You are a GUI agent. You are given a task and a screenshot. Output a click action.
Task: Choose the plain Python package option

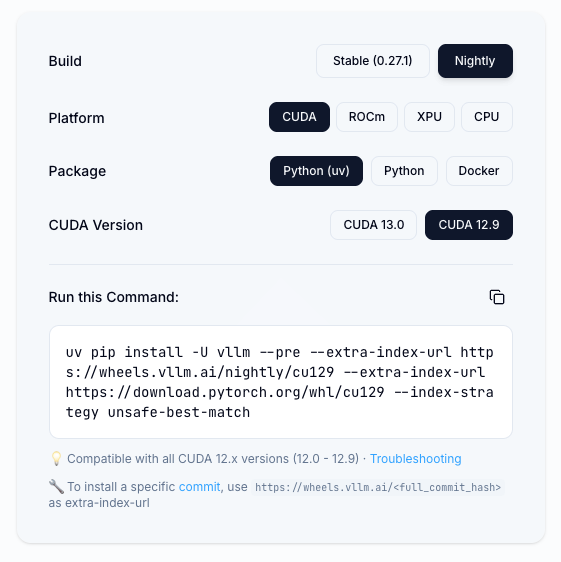(x=404, y=171)
